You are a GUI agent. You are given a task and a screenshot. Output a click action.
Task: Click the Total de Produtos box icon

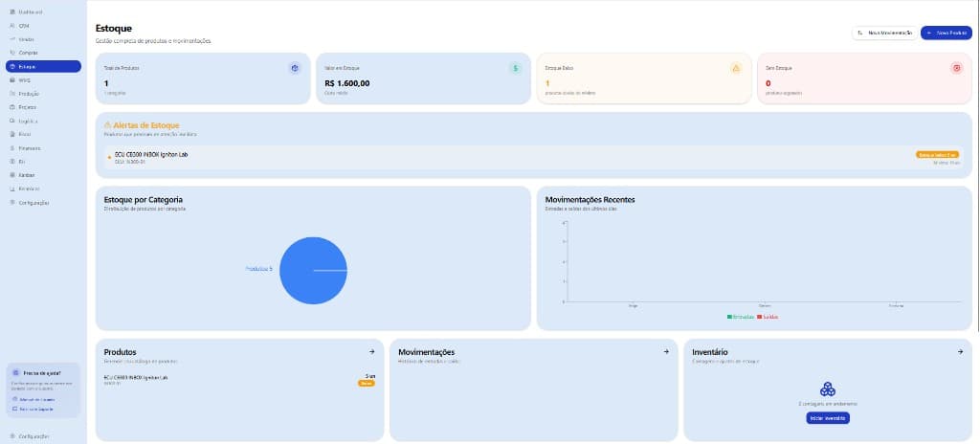(295, 68)
